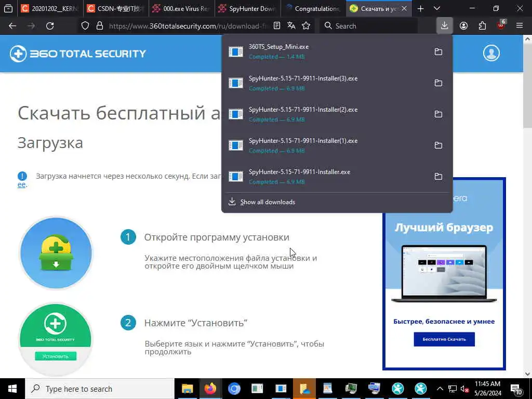The height and width of the screenshot is (399, 532).
Task: Close the active Скачать tab
Action: 404,8
